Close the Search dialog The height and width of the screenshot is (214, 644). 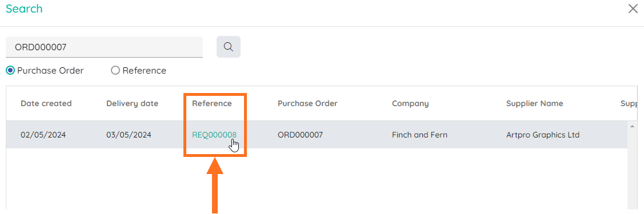(633, 9)
